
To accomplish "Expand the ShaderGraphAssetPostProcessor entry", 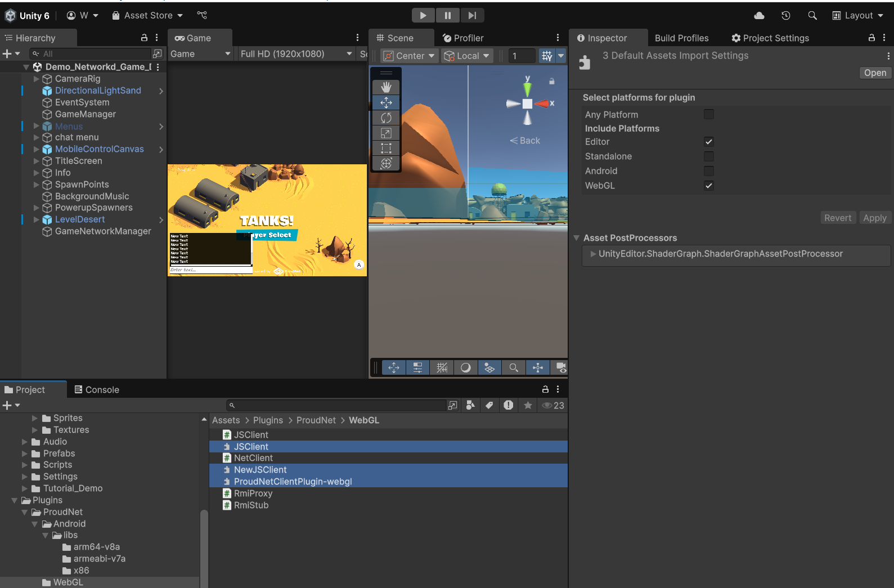I will (x=593, y=254).
